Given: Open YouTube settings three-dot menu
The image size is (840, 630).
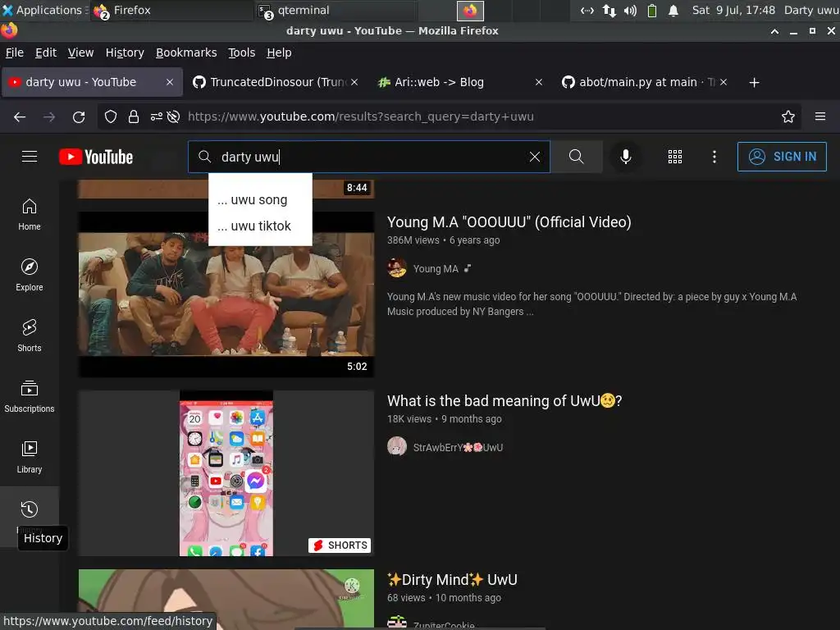Looking at the screenshot, I should click(714, 157).
